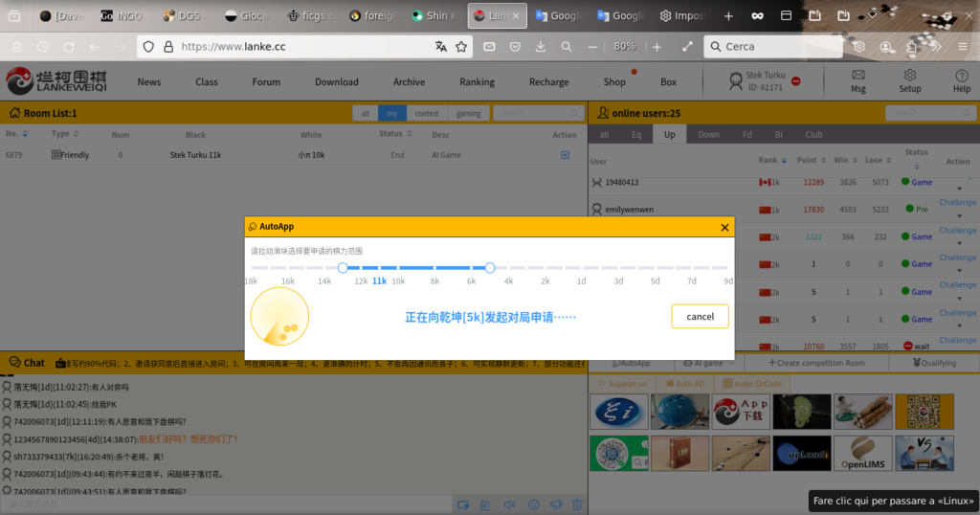The width and height of the screenshot is (980, 515).
Task: Open the Ranking menu item
Action: 477,82
